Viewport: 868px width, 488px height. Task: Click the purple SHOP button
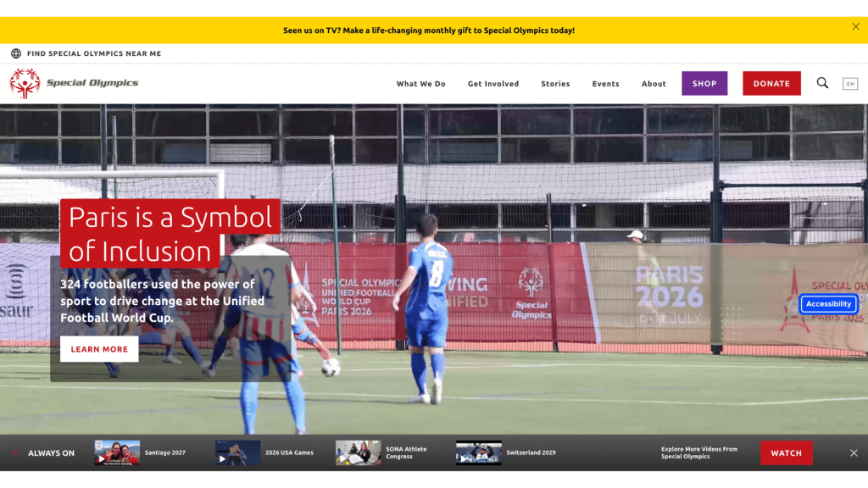(x=704, y=84)
